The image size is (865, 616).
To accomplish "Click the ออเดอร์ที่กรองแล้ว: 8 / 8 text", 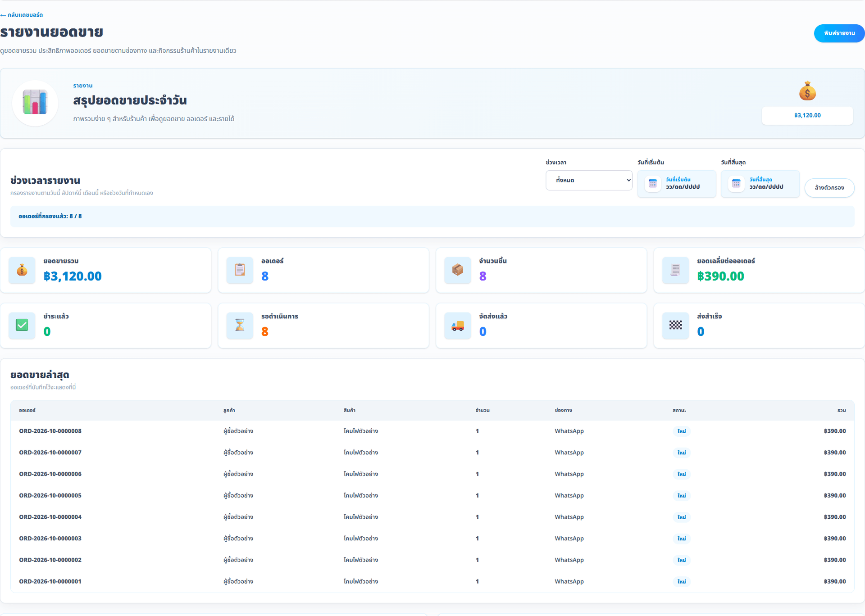I will pos(50,216).
